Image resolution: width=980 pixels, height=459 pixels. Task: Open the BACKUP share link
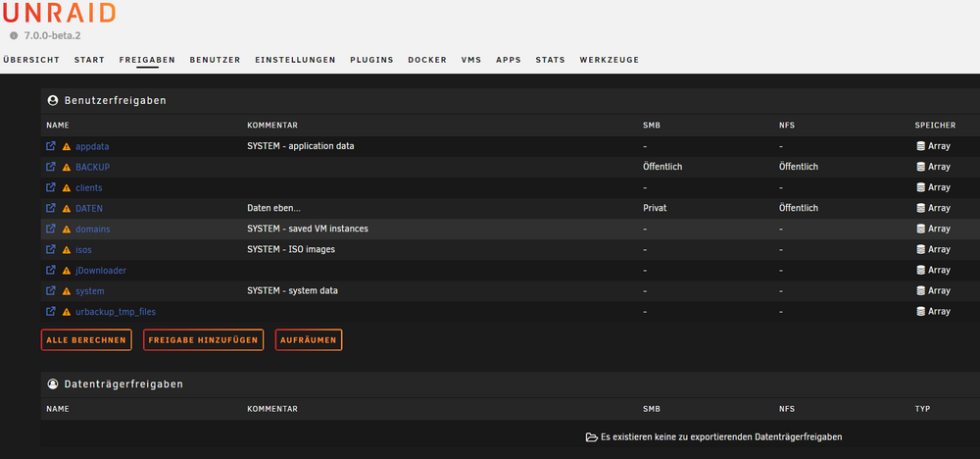(92, 167)
